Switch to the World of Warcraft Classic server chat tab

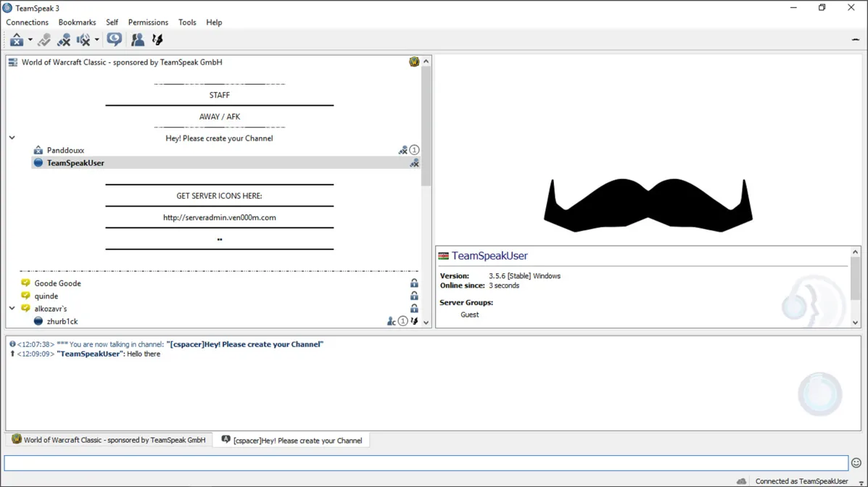pos(109,440)
